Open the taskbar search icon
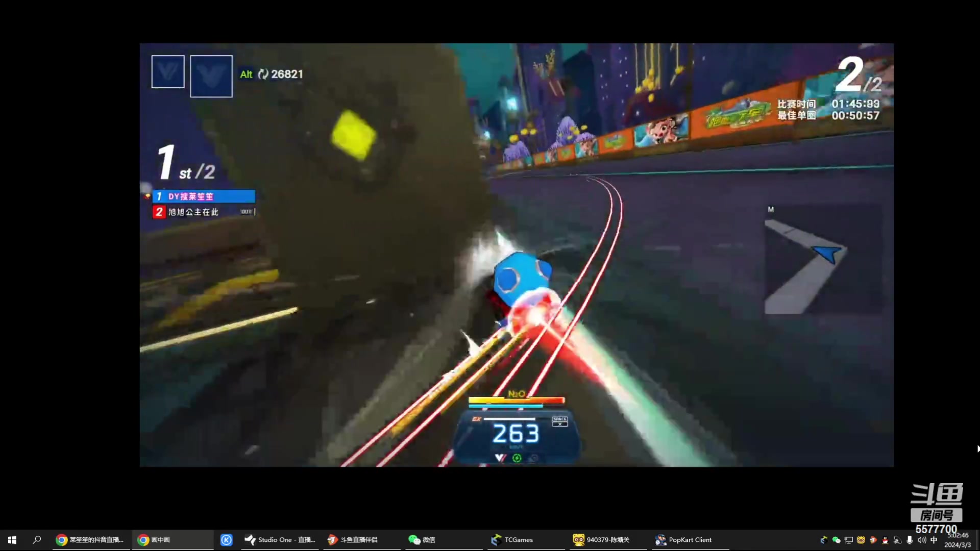This screenshot has height=551, width=980. tap(37, 540)
